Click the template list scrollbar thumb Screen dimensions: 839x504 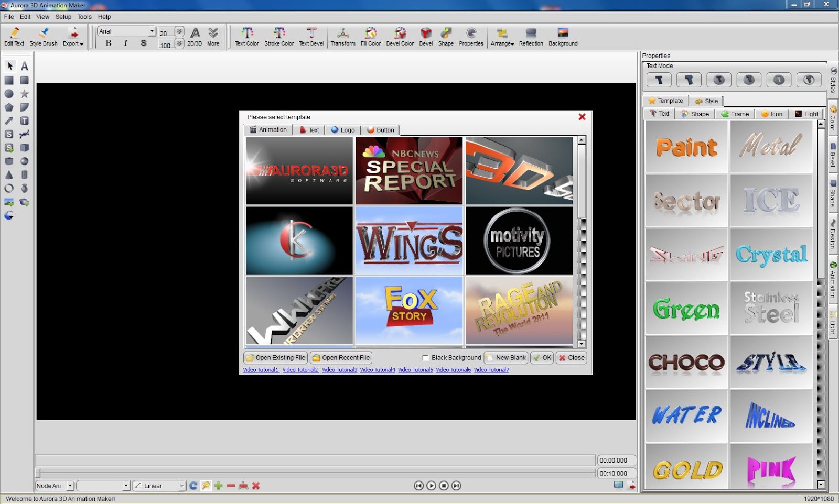tap(582, 181)
